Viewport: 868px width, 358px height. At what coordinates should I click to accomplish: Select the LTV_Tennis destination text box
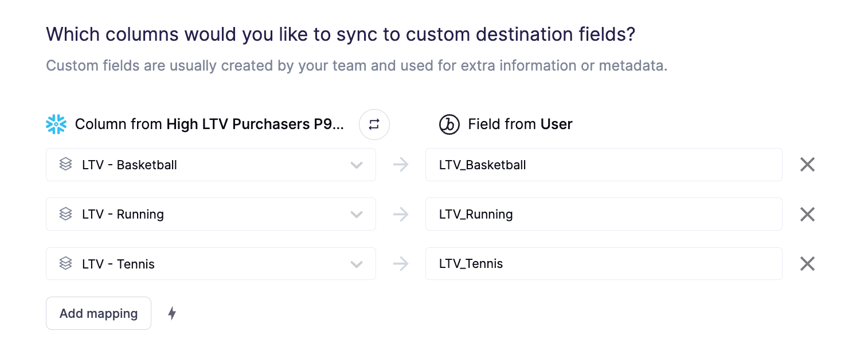[603, 264]
